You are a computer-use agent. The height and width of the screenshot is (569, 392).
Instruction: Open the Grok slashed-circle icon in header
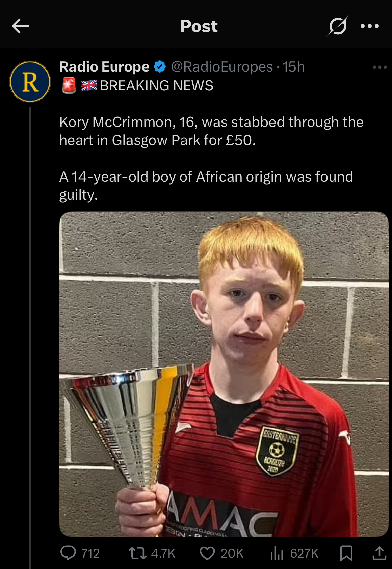pos(337,26)
